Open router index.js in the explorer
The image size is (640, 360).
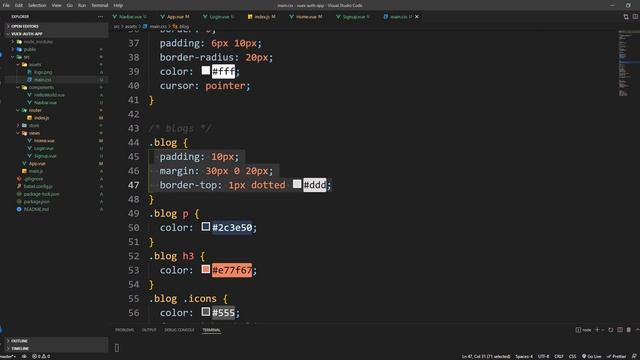[x=41, y=118]
